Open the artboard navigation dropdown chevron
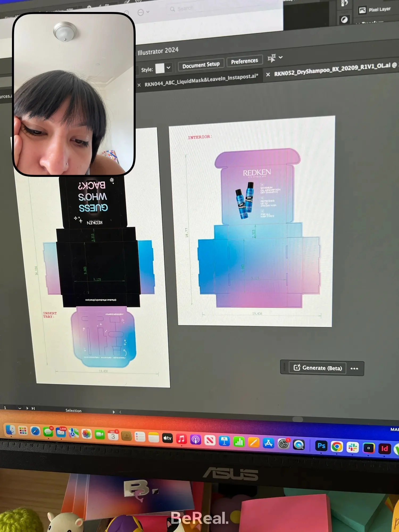The width and height of the screenshot is (399, 532). point(20,408)
